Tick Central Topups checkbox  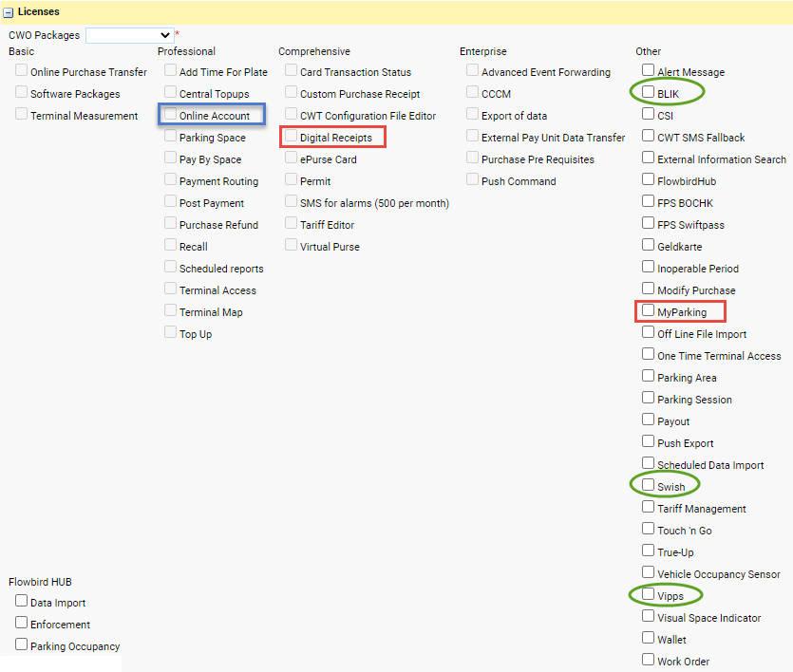coord(170,91)
